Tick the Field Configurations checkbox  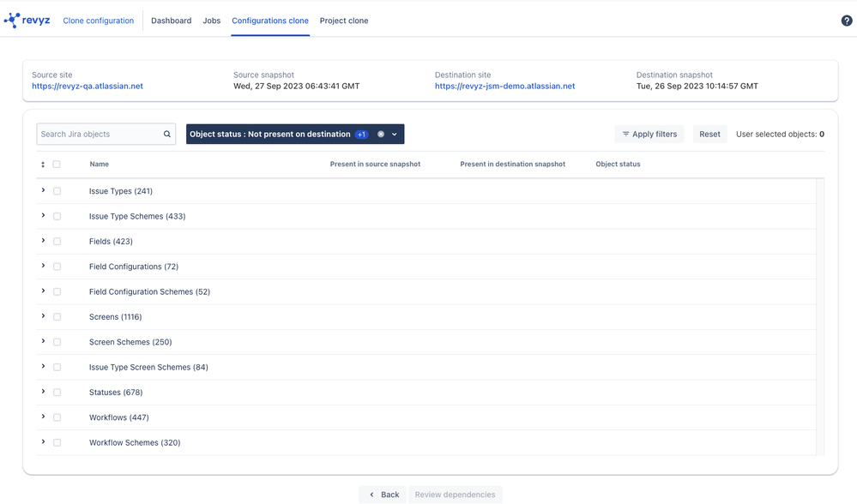pos(57,267)
